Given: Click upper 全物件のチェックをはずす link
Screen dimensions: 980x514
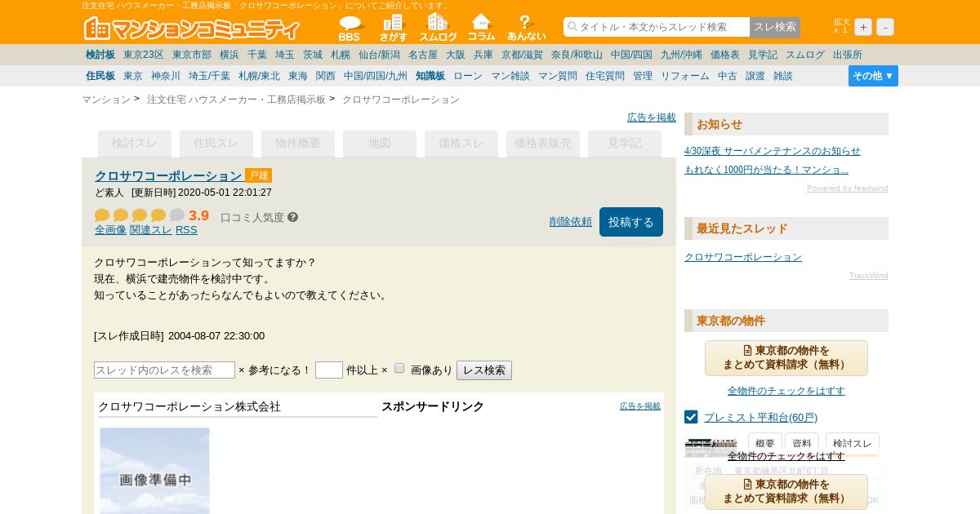Looking at the screenshot, I should (786, 391).
